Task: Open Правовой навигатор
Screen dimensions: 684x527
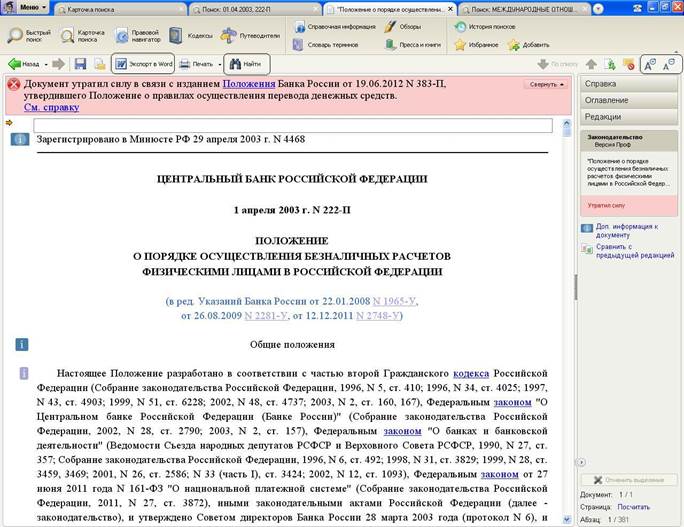Action: [137, 36]
